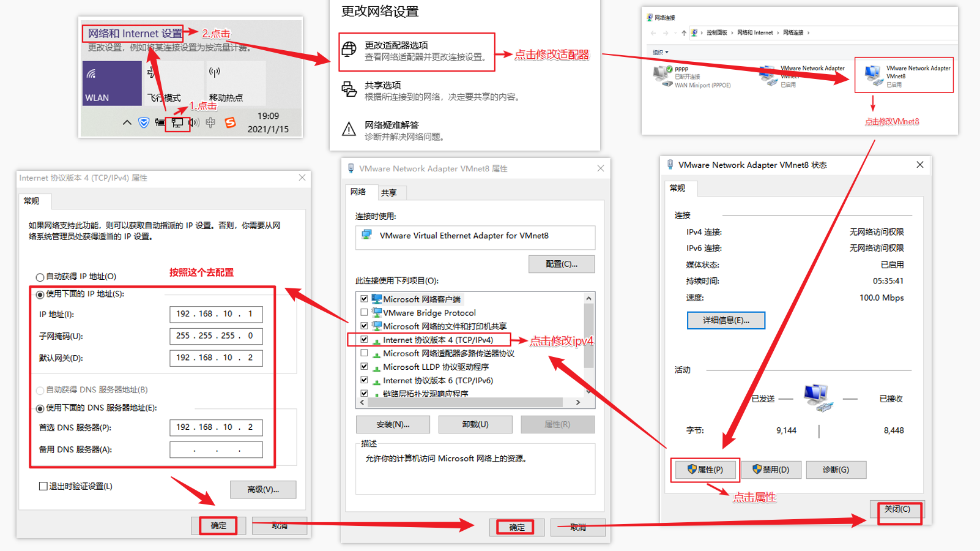Toggle the 飞行模式 airplane mode tile
Screen dimensions: 980x551
(x=173, y=83)
